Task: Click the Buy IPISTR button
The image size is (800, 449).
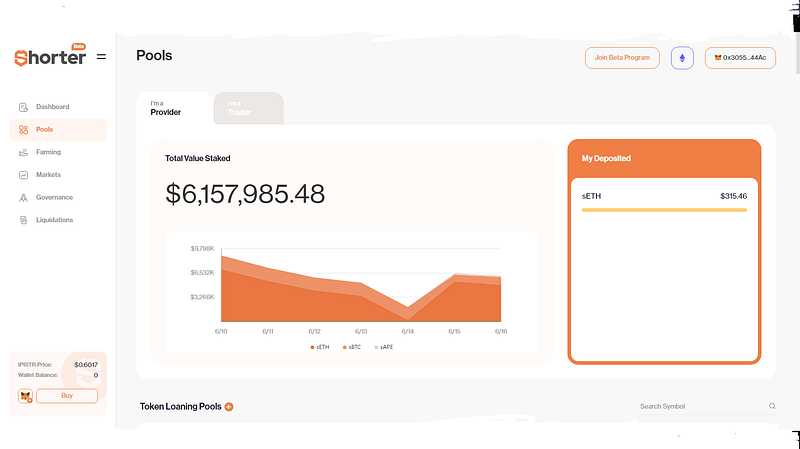Action: (x=67, y=396)
